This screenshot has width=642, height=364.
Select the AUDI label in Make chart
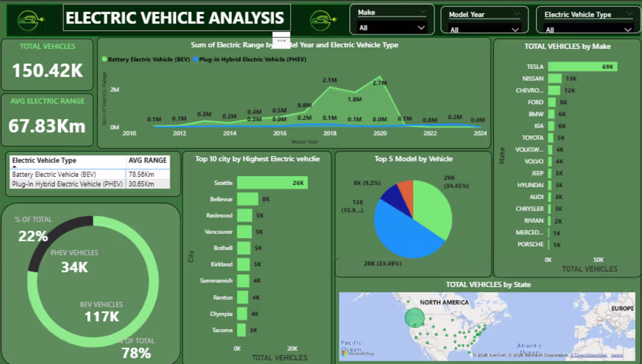tap(536, 197)
